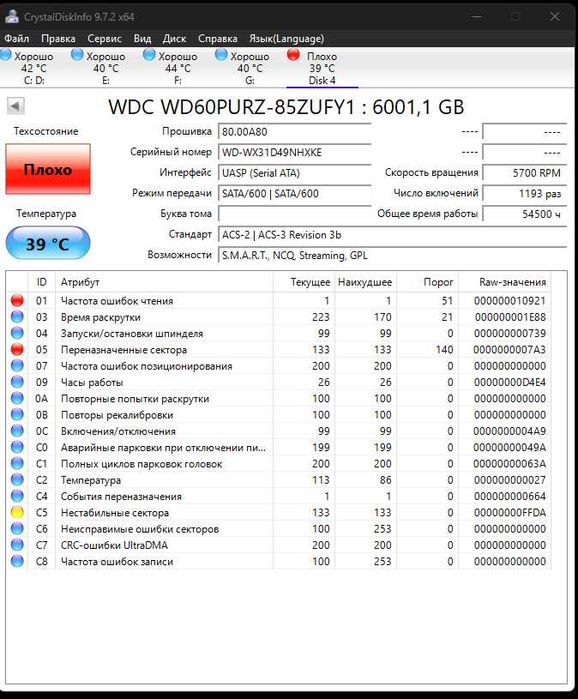Click the blue icon for attribute 0B
Image resolution: width=578 pixels, height=699 pixels.
point(17,415)
